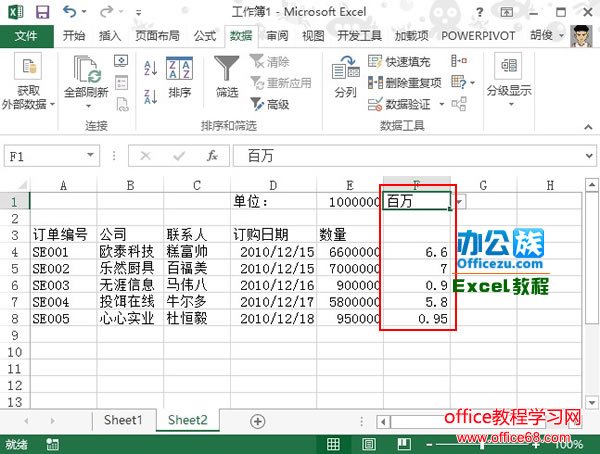
Task: Switch to the 审阅 Review tab
Action: [x=277, y=36]
